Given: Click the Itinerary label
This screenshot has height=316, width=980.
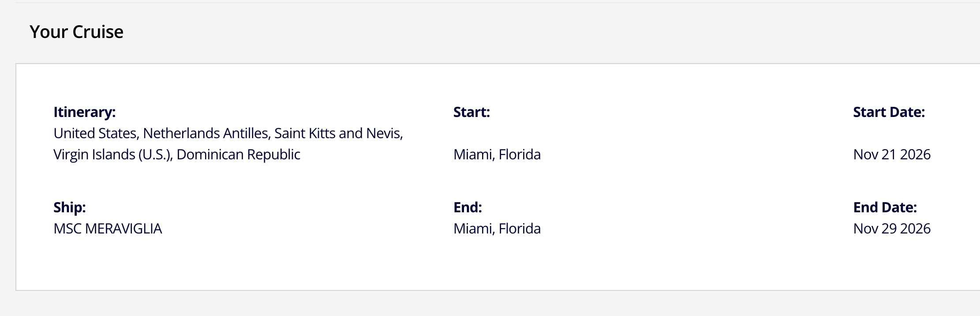Looking at the screenshot, I should pyautogui.click(x=84, y=112).
